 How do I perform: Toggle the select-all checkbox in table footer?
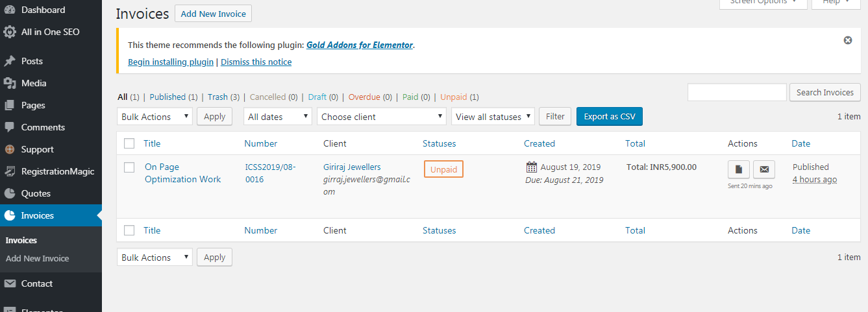point(129,230)
